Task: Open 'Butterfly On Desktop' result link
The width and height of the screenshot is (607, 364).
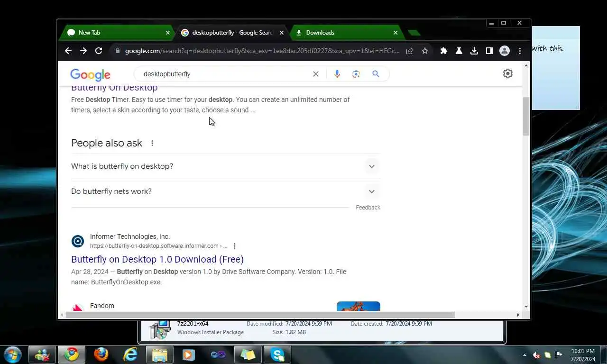Action: (114, 88)
